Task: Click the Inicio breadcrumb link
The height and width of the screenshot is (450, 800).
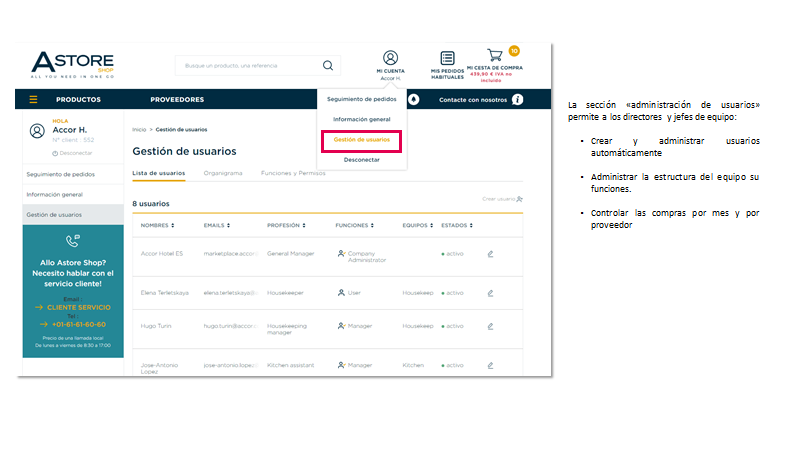Action: [139, 130]
